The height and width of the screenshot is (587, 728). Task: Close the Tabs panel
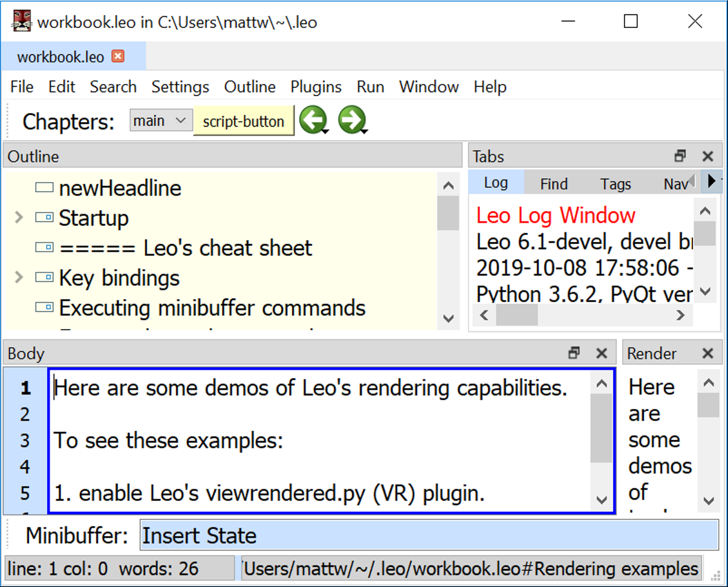(707, 156)
